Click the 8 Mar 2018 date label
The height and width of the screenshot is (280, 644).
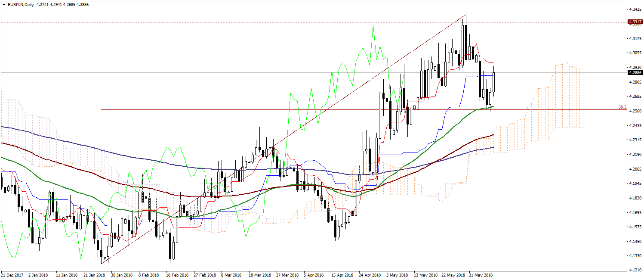click(x=232, y=275)
